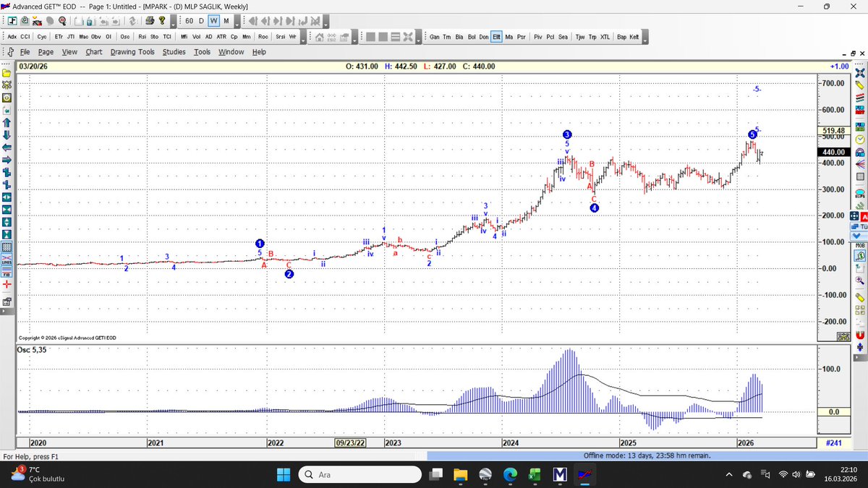Click the yellow question mark help icon
Screen dimensions: 868x488
tap(162, 20)
